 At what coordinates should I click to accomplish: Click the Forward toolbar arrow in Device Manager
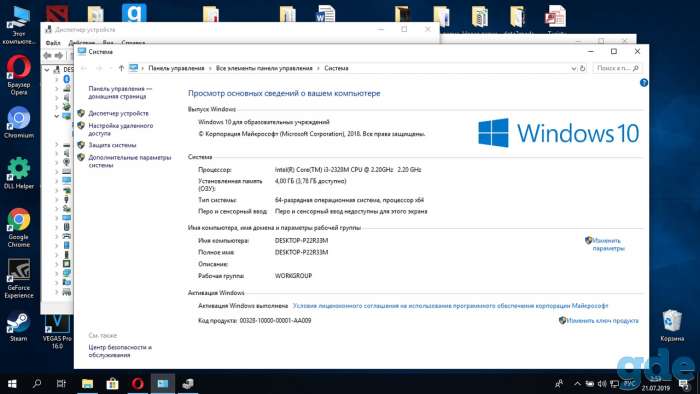[58, 56]
